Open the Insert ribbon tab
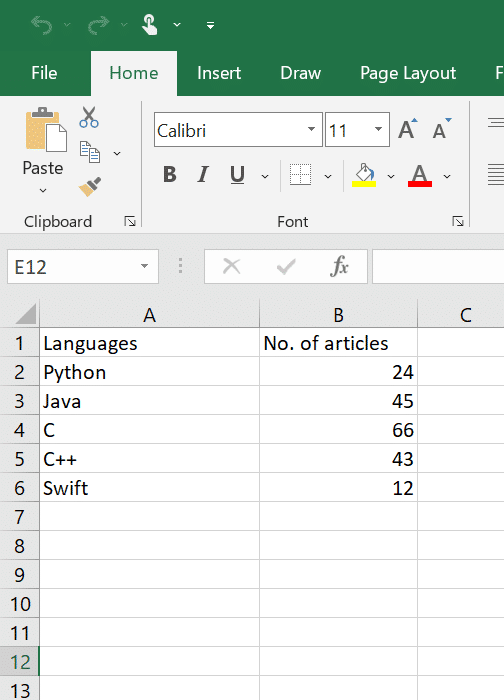This screenshot has height=700, width=504. click(x=219, y=73)
